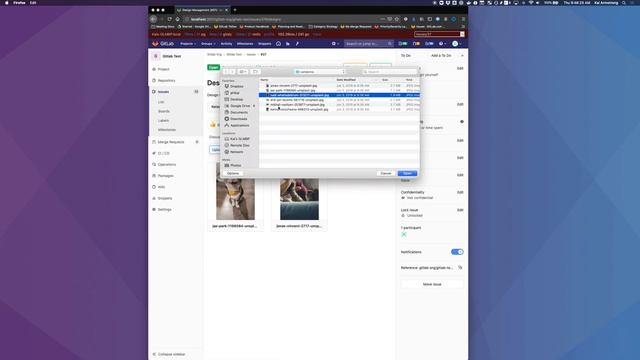Select the jae-park unsplash.jpg file row
The width and height of the screenshot is (640, 360).
tap(339, 90)
